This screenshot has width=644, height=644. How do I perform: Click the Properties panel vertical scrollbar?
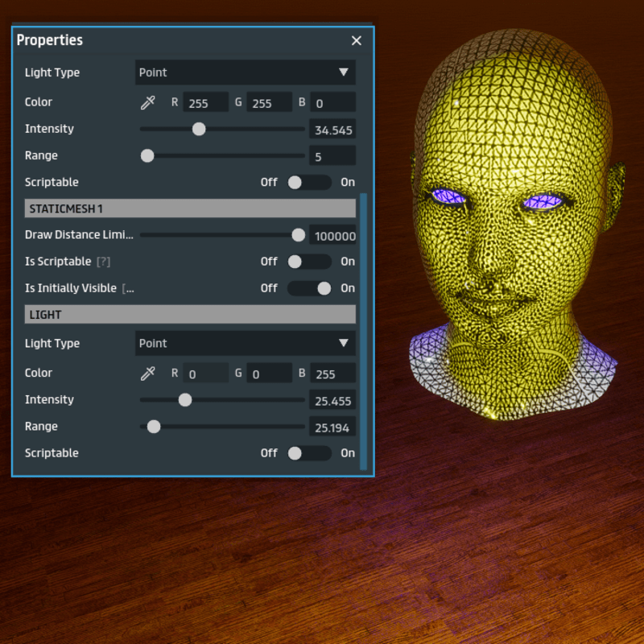(x=364, y=330)
